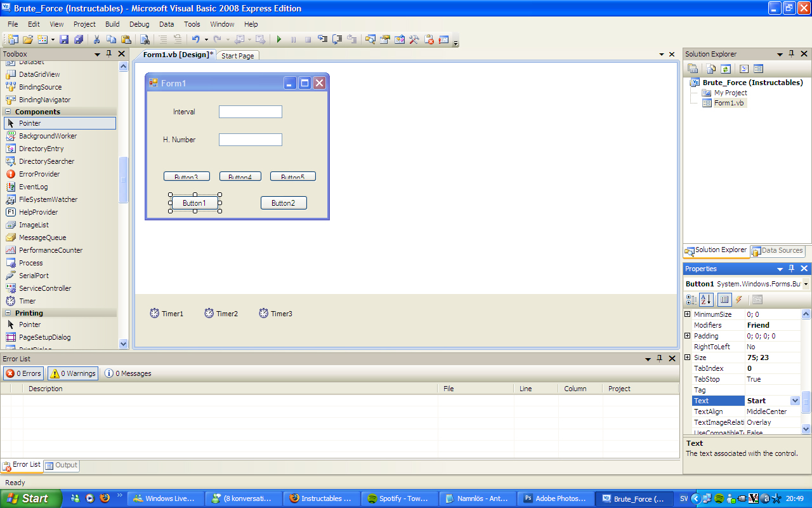Viewport: 812px width, 508px height.
Task: Collapse the Components toolbox section
Action: [x=8, y=112]
